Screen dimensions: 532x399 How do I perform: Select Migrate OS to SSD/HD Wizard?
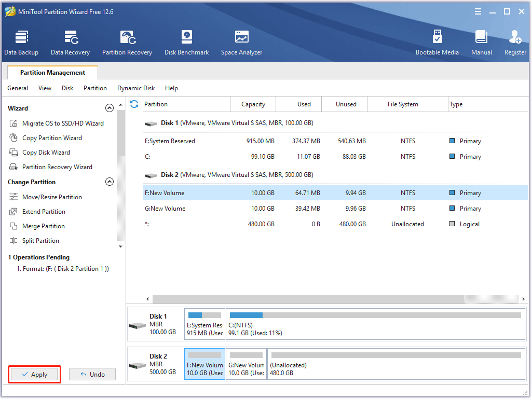63,123
